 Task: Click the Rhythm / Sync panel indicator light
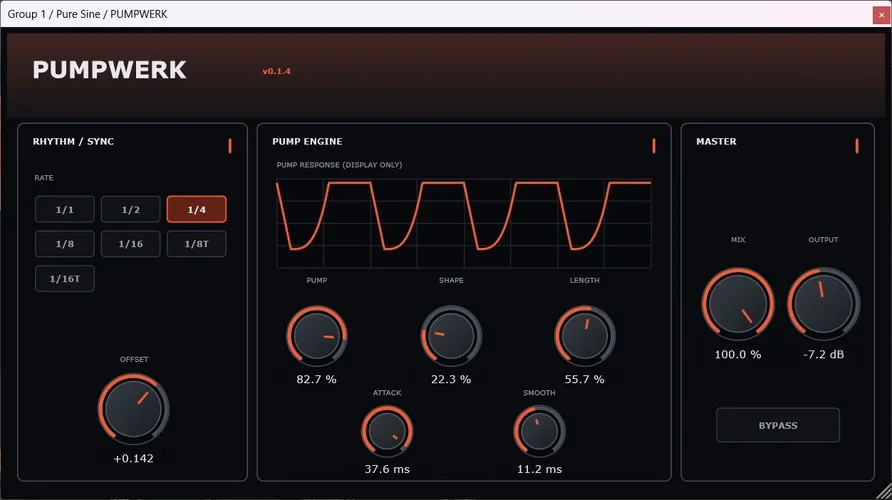click(230, 146)
